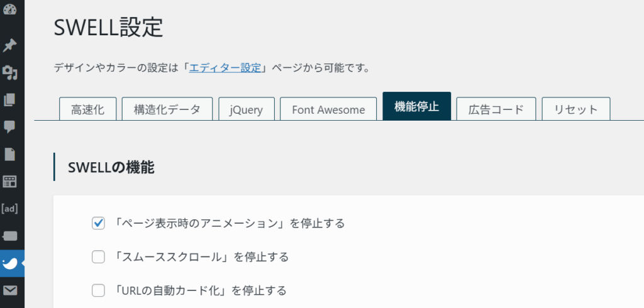
Task: Open Comments speech bubble icon
Action: point(9,128)
